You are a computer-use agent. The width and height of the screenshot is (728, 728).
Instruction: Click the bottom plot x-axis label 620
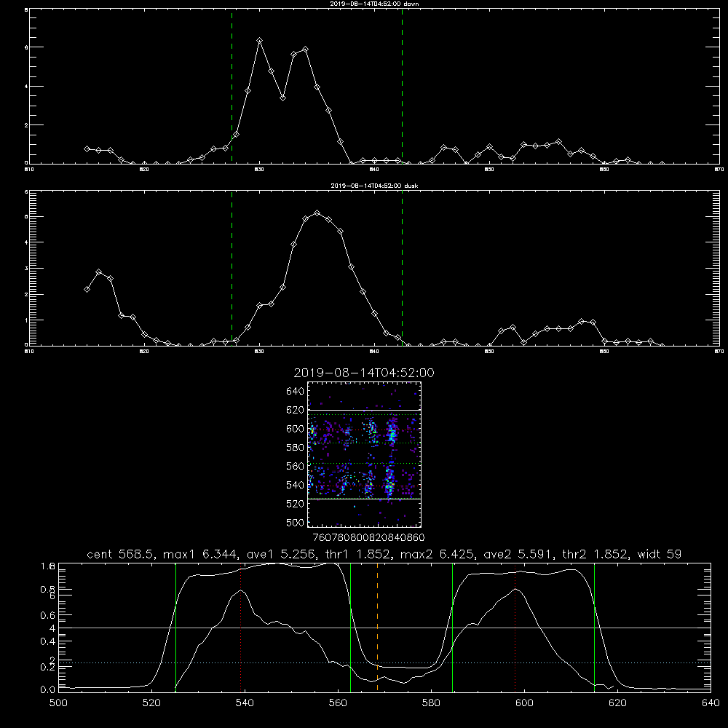point(617,703)
